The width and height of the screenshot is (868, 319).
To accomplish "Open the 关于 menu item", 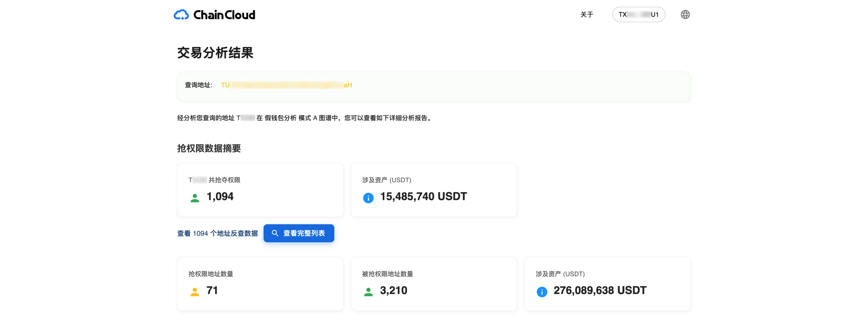I will pyautogui.click(x=586, y=14).
